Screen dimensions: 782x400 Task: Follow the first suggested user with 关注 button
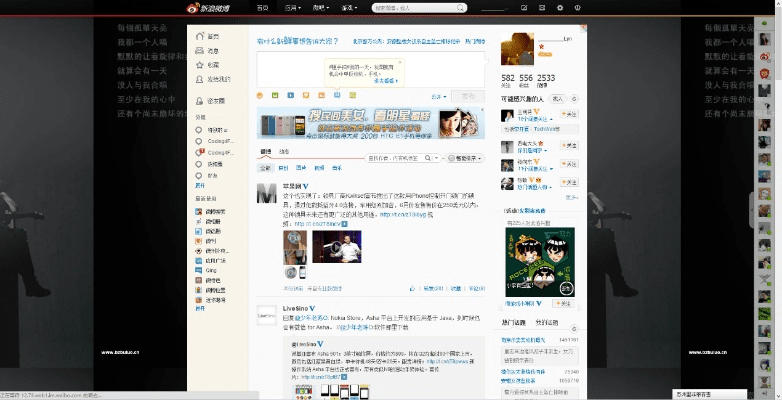coord(569,115)
